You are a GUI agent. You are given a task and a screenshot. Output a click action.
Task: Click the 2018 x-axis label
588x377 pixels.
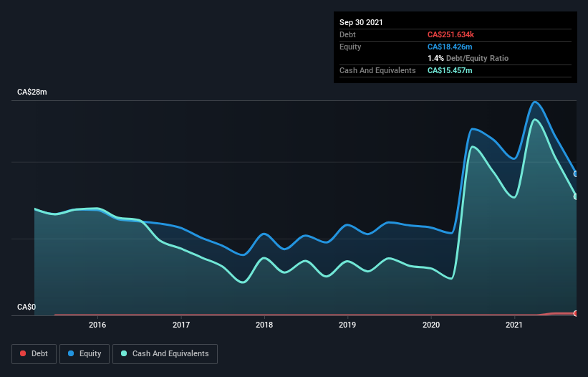pyautogui.click(x=264, y=325)
